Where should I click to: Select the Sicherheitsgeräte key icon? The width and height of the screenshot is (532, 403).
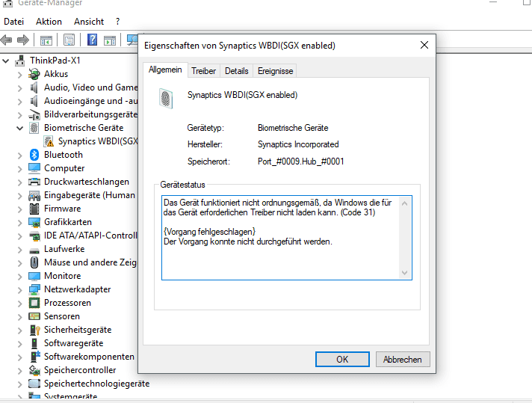click(34, 330)
